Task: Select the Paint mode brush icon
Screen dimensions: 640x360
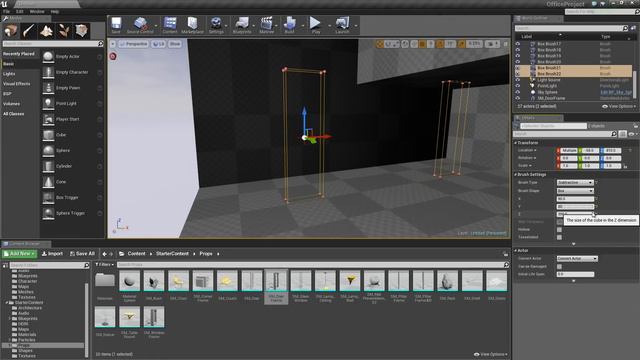Action: pyautogui.click(x=29, y=31)
